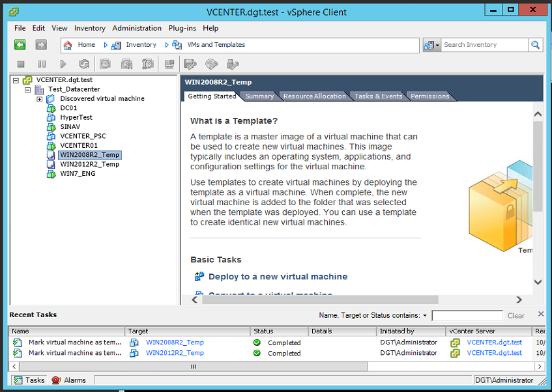Image resolution: width=552 pixels, height=392 pixels.
Task: Open the Plug-ins menu
Action: (x=182, y=28)
